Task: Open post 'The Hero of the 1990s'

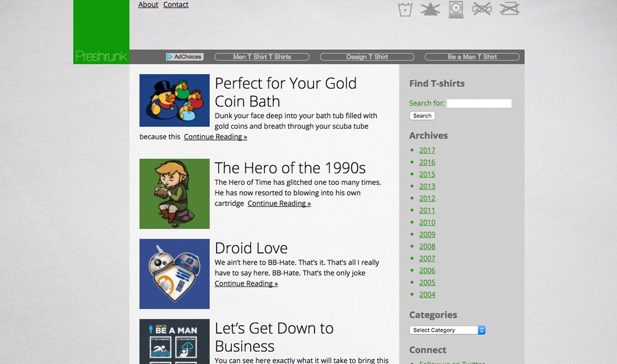Action: pyautogui.click(x=290, y=168)
